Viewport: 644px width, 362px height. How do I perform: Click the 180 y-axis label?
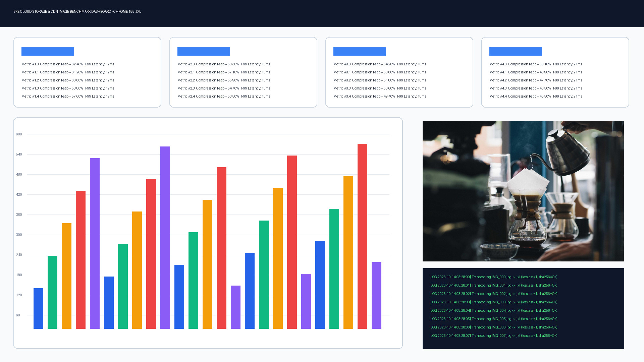pyautogui.click(x=19, y=275)
